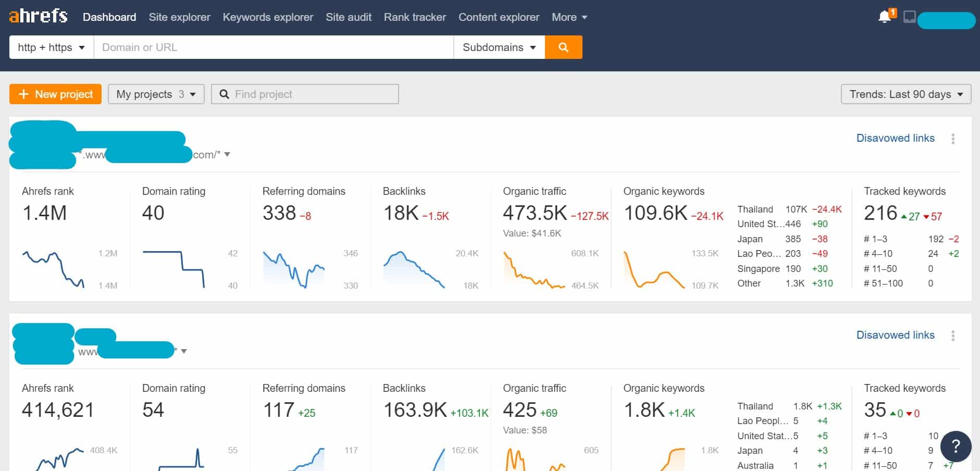Screen dimensions: 980x471
Task: Open Disavowed links for the second project
Action: [895, 335]
